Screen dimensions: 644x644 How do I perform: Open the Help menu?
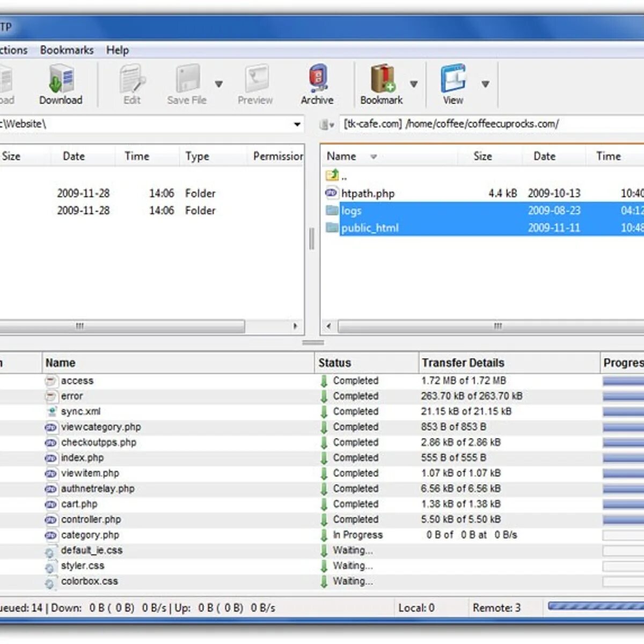pyautogui.click(x=118, y=50)
